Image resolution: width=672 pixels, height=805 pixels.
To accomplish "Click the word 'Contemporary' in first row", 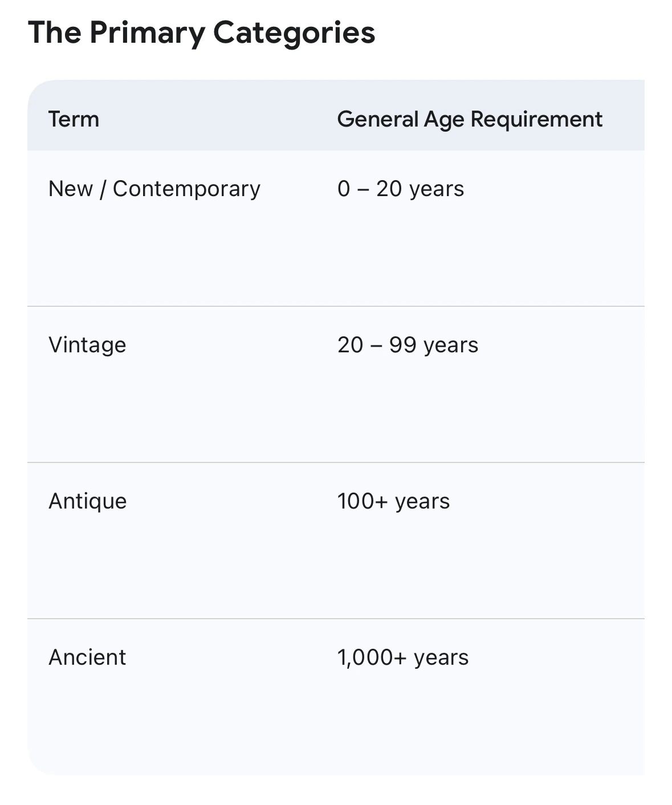I will 186,189.
